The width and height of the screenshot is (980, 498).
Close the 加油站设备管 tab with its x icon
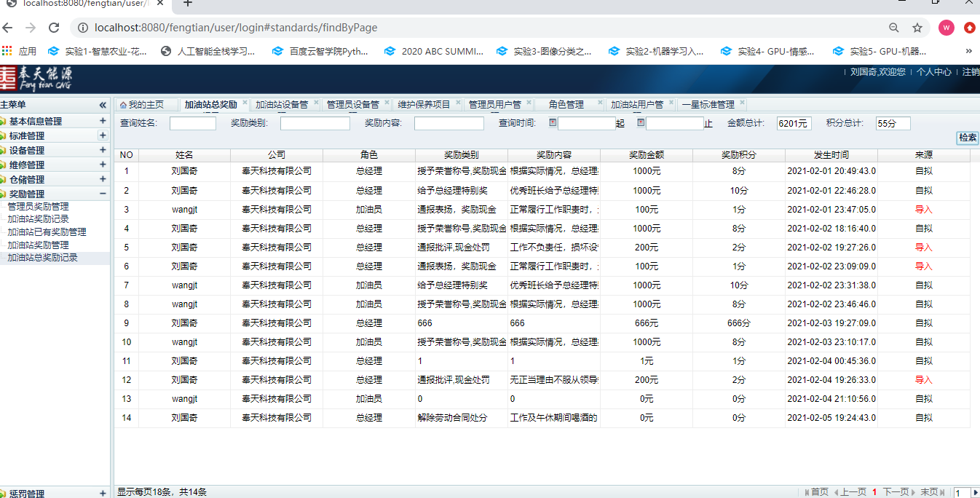[x=315, y=103]
